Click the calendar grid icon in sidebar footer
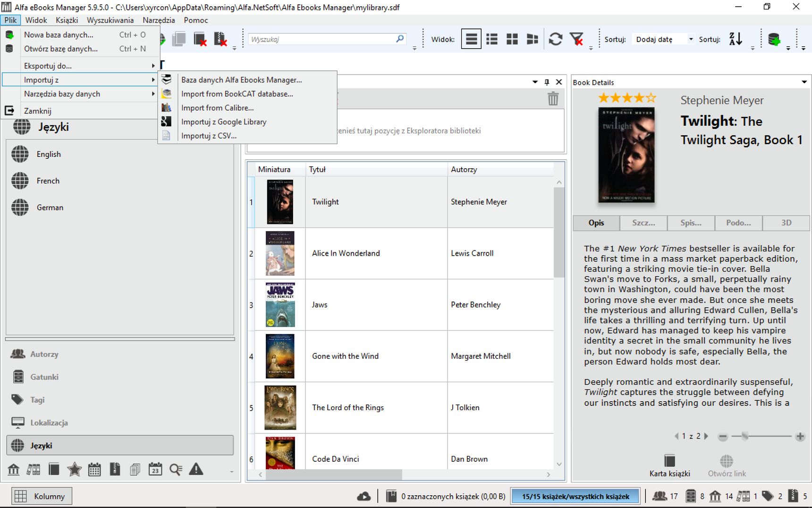The height and width of the screenshot is (508, 812). point(94,469)
